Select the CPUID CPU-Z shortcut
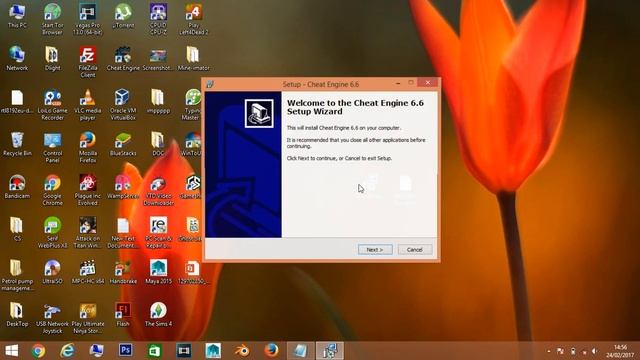Screen dimensions: 640x360 (x=158, y=18)
